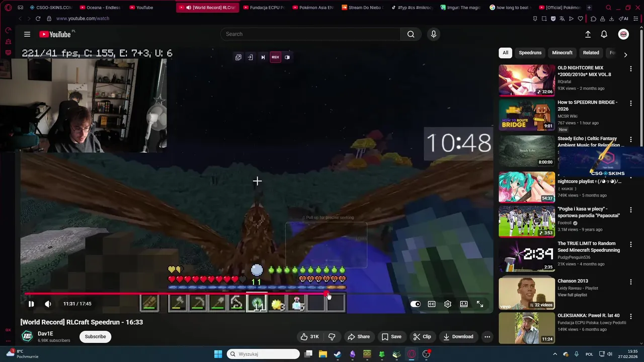This screenshot has width=644, height=362.
Task: Open options for the Chanson 2013 playlist
Action: click(x=630, y=282)
